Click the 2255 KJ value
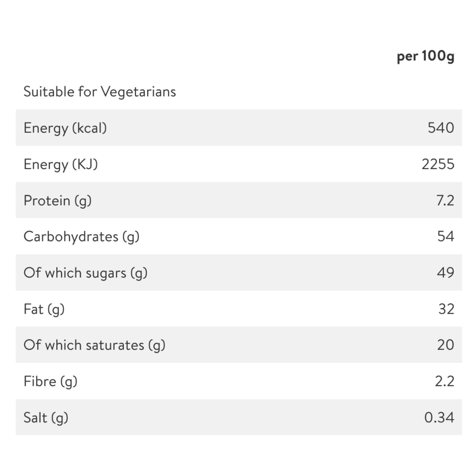Image resolution: width=476 pixels, height=476 pixels. coord(438,164)
